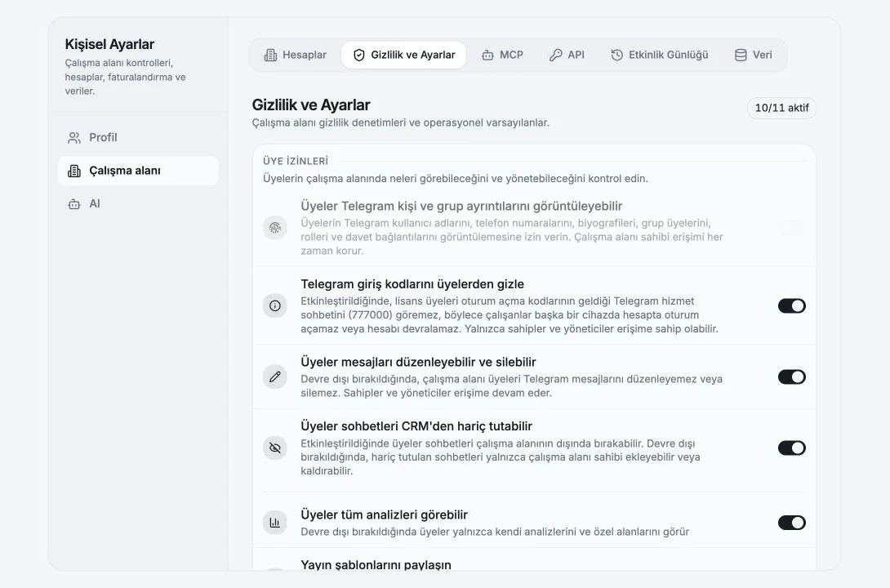890x588 pixels.
Task: Toggle Telegram giriş kodlarını üyelerden gizle
Action: [x=792, y=306]
